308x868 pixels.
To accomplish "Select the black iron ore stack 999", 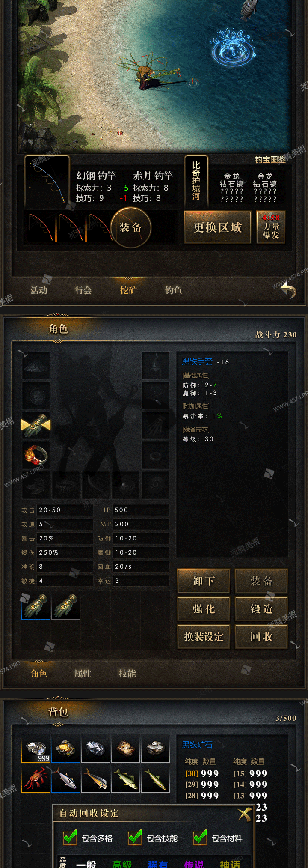I will click(x=36, y=749).
